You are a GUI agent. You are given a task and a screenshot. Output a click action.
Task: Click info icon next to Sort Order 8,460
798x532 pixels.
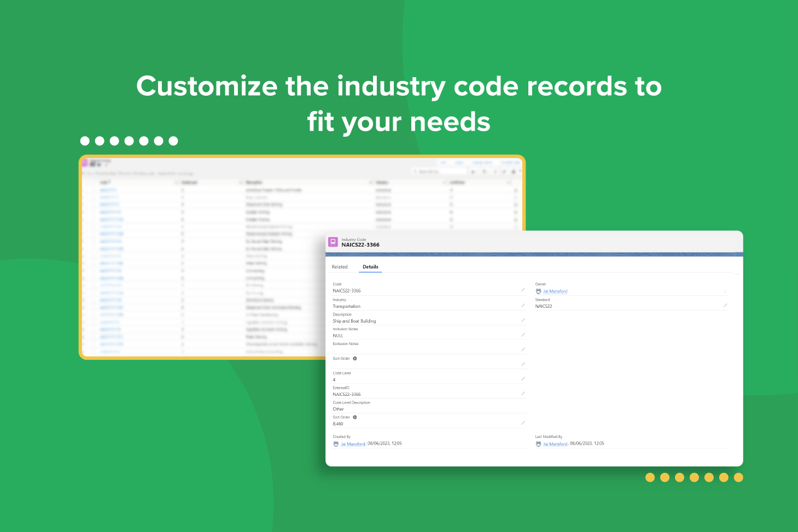[x=355, y=417]
